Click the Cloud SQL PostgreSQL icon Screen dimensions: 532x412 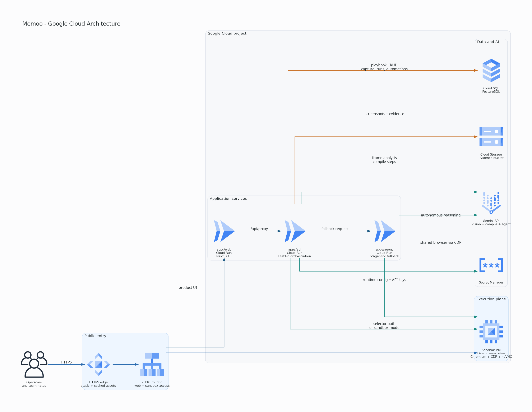point(491,70)
